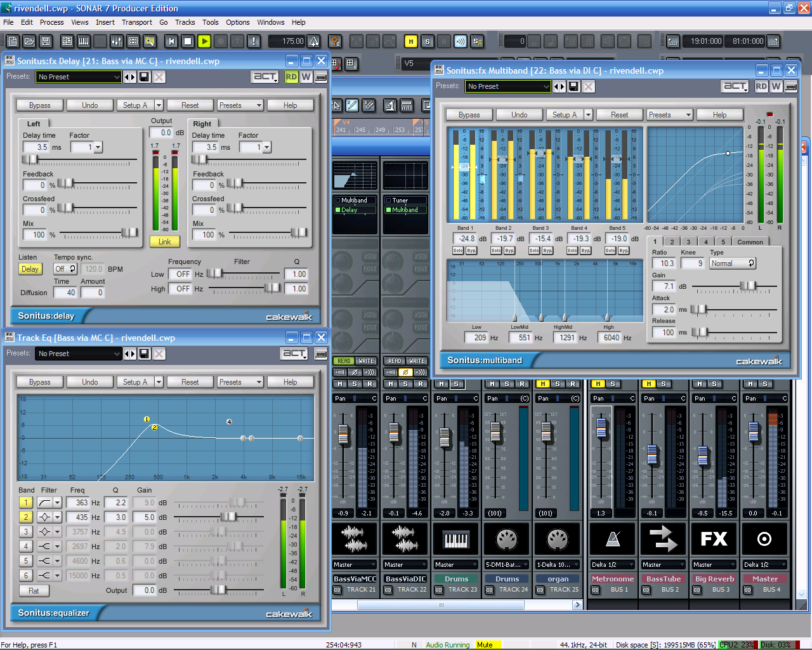Click the organ track MIDI connector icon
812x650 pixels.
[558, 539]
